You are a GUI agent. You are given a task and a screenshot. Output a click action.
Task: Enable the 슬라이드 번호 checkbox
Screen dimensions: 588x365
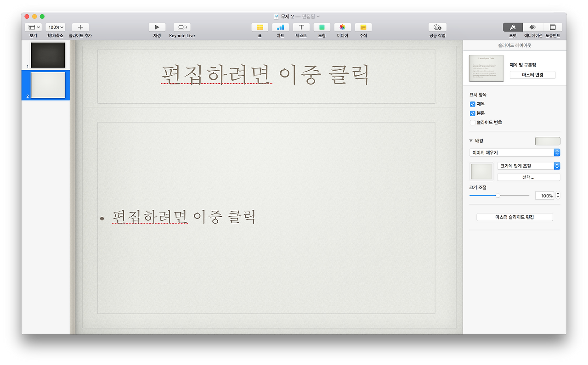point(472,122)
